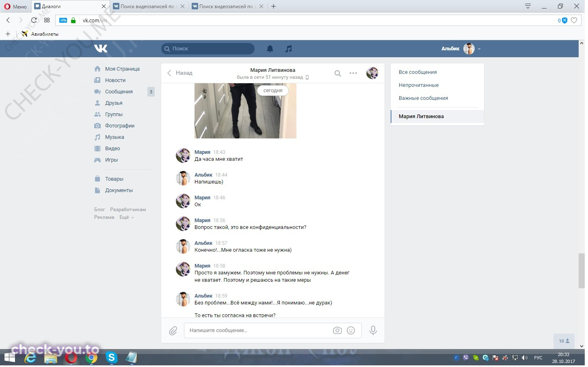Open VK notifications bell

(x=270, y=49)
